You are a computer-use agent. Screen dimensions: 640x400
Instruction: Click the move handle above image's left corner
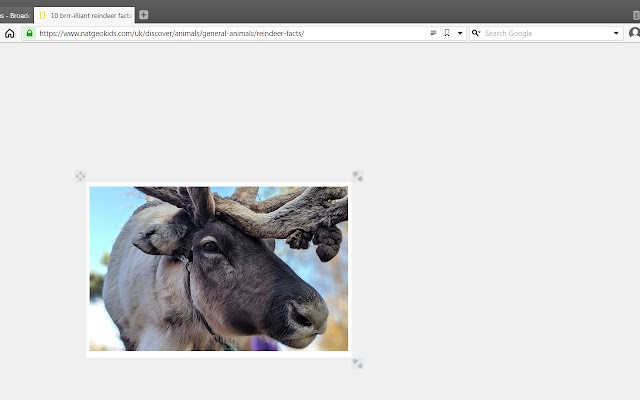(x=80, y=176)
